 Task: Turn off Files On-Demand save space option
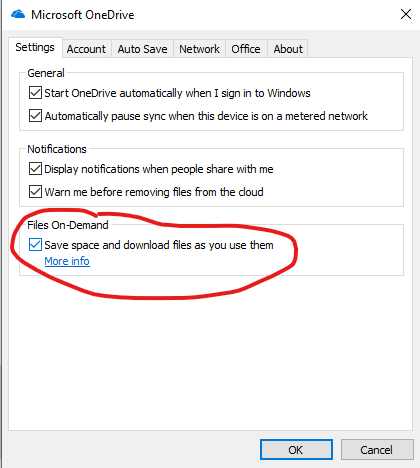(35, 245)
